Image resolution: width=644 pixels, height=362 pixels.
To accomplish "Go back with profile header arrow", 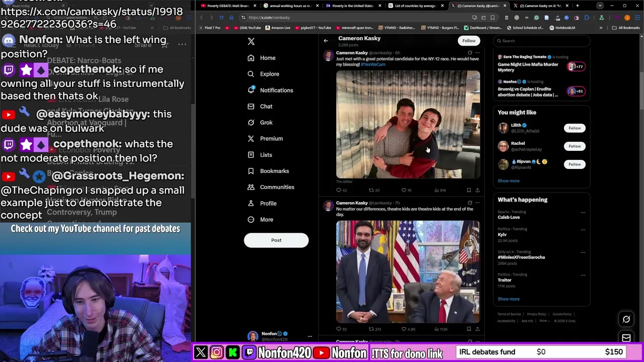I will pyautogui.click(x=326, y=41).
